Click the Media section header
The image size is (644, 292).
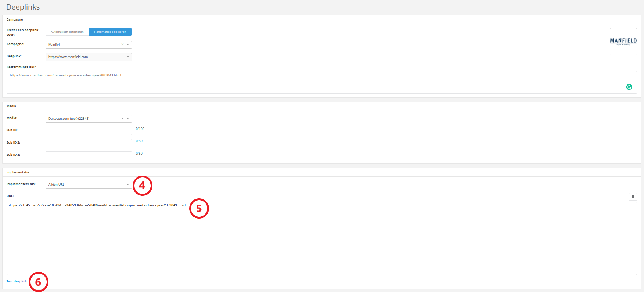[x=11, y=106]
